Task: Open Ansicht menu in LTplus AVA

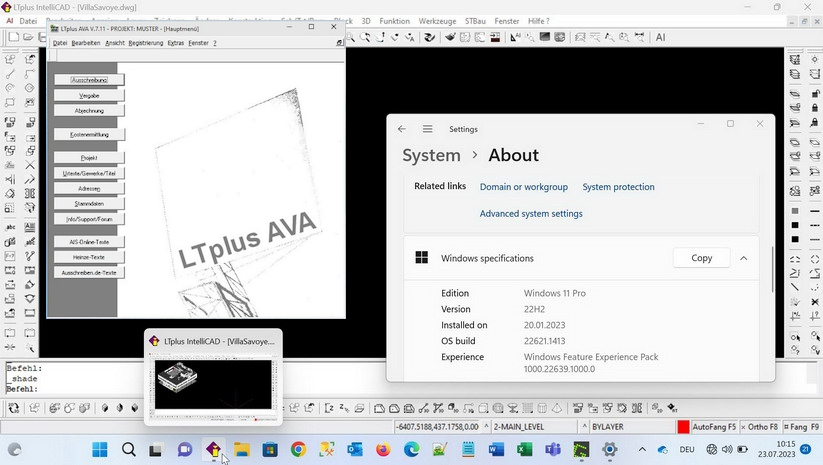Action: [x=114, y=43]
